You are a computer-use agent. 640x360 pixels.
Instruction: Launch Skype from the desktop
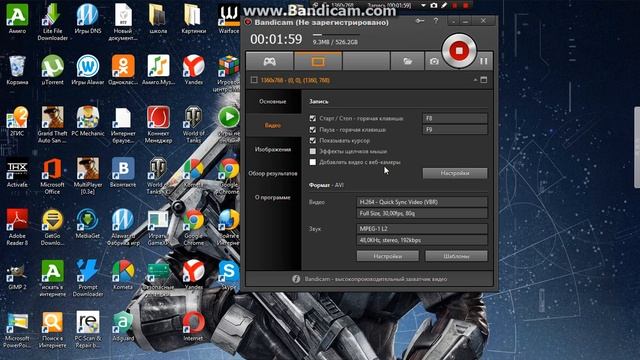[229, 275]
